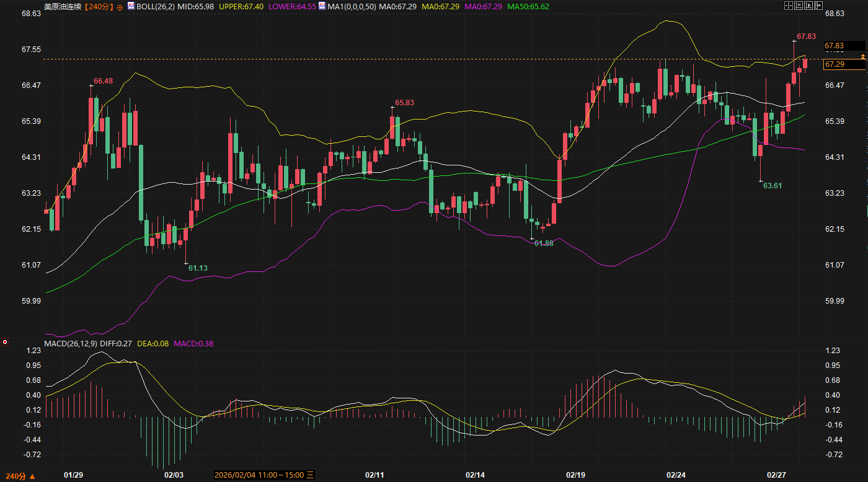Click the 02/19 date on the time axis
Viewport: 868px width, 482px height.
[x=575, y=475]
